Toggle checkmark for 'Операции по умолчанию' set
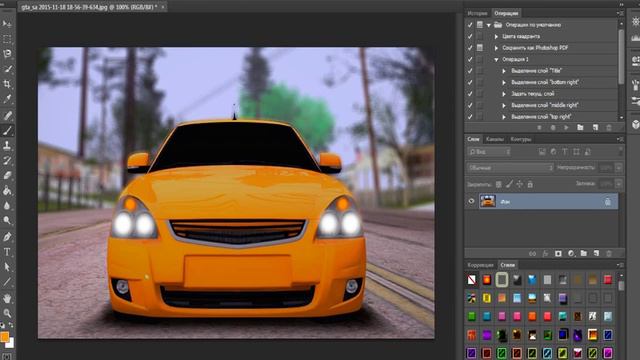 470,25
